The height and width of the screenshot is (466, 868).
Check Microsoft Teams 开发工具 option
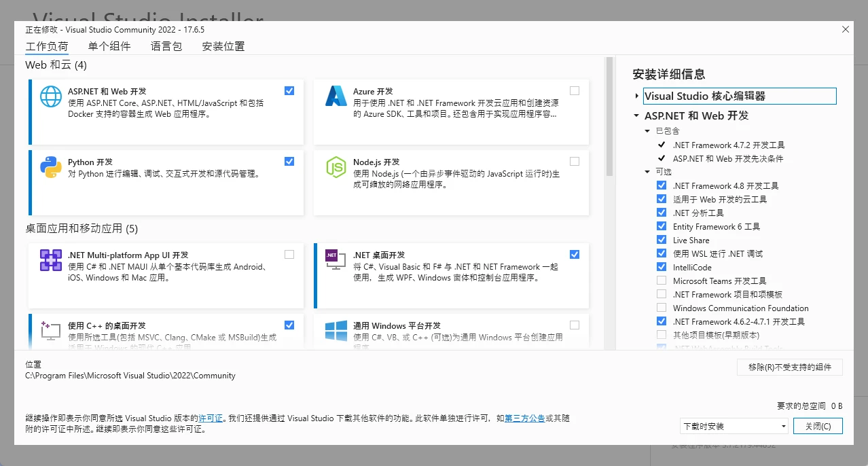[x=662, y=281]
